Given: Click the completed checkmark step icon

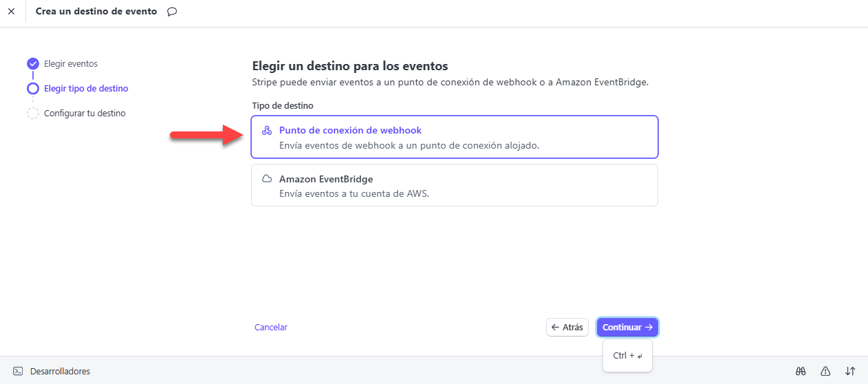Looking at the screenshot, I should click(x=33, y=64).
